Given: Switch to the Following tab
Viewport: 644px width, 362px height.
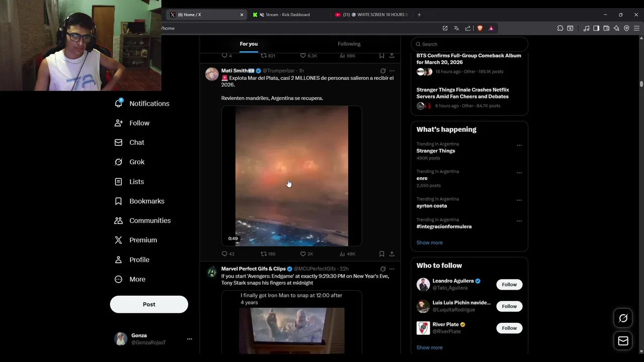Looking at the screenshot, I should 349,44.
